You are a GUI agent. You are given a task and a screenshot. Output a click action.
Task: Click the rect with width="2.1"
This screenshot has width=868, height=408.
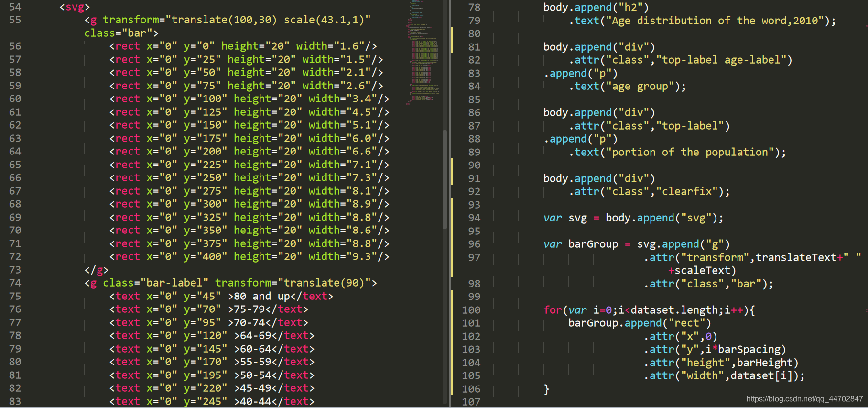click(246, 73)
